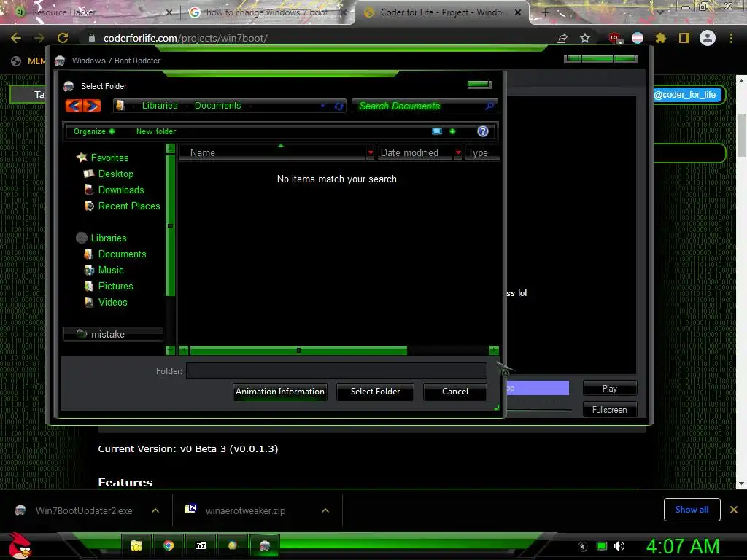Open Pictures library in sidebar
Screen dimensions: 747x560
click(116, 286)
